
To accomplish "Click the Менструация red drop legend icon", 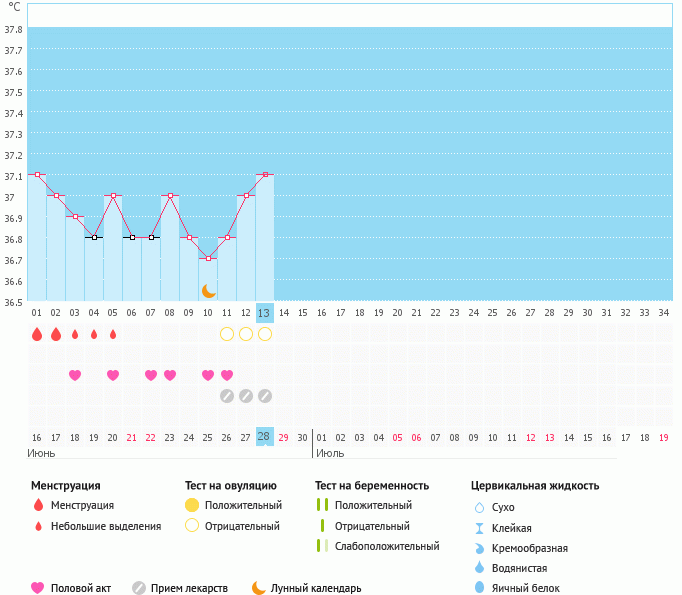I will pyautogui.click(x=38, y=505).
